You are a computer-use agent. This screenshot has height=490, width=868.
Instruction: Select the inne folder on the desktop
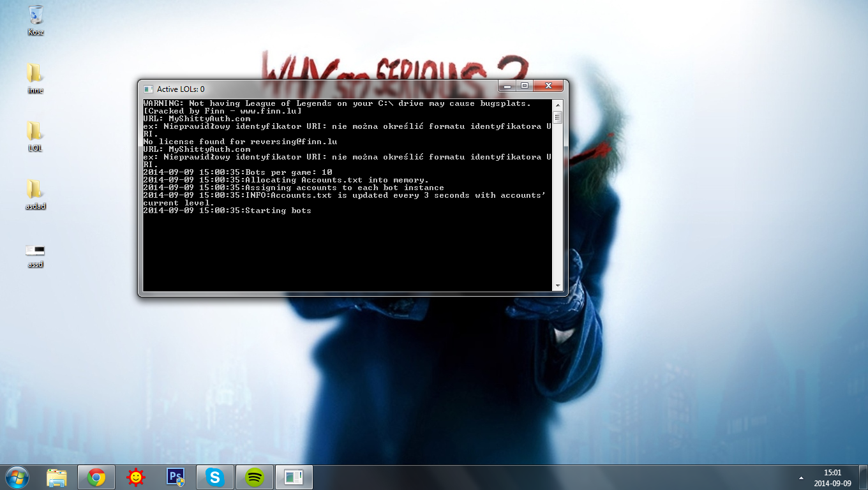point(35,78)
